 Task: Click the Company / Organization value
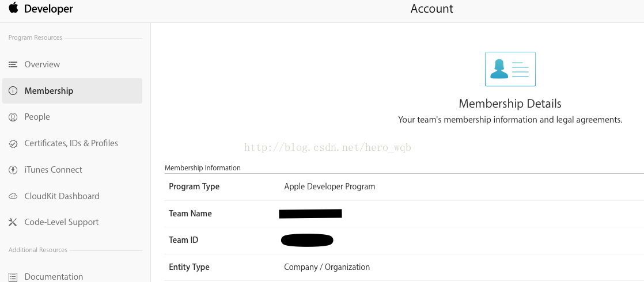(x=327, y=267)
